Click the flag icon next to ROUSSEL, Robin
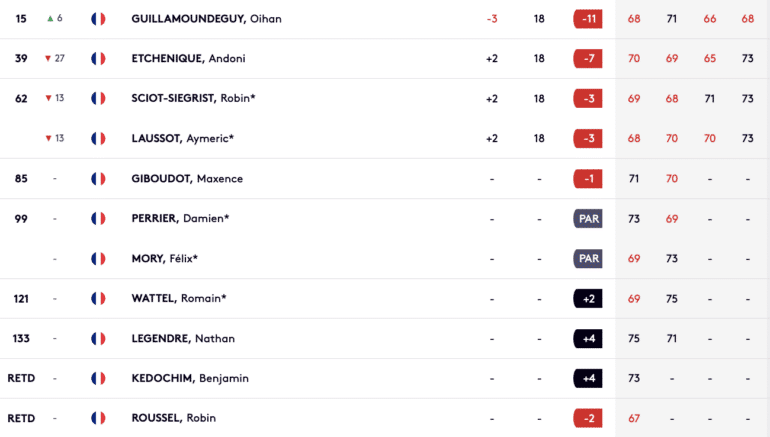 pos(98,418)
